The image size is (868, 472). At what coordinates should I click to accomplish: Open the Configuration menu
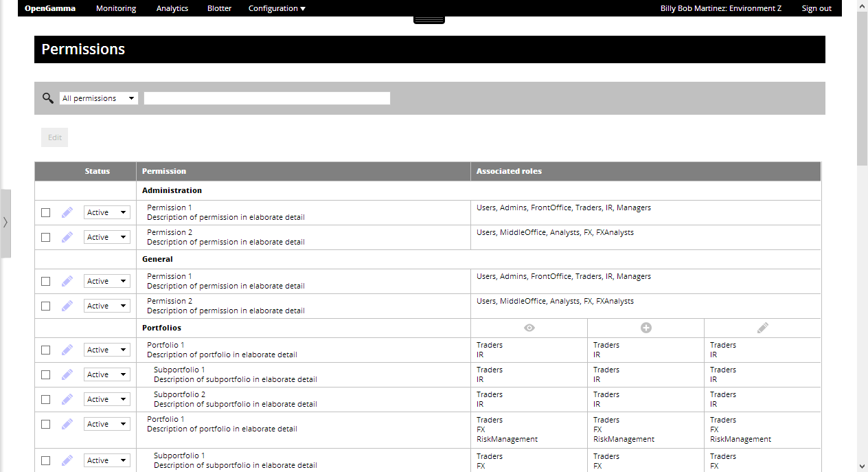click(276, 8)
